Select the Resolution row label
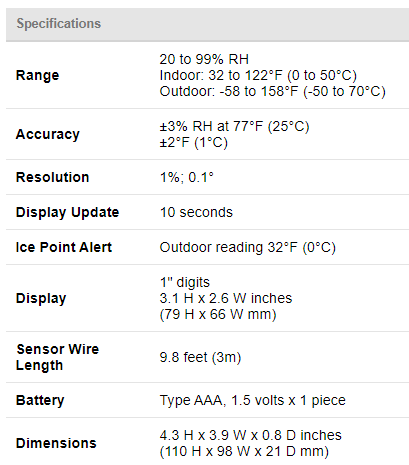Viewport: 409px width, 465px height. point(53,177)
